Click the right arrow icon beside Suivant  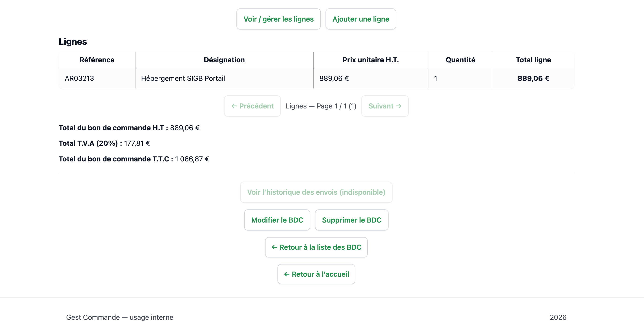399,106
